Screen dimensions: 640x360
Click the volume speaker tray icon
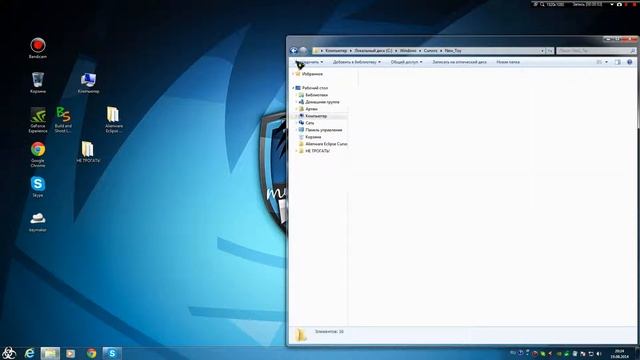point(599,353)
